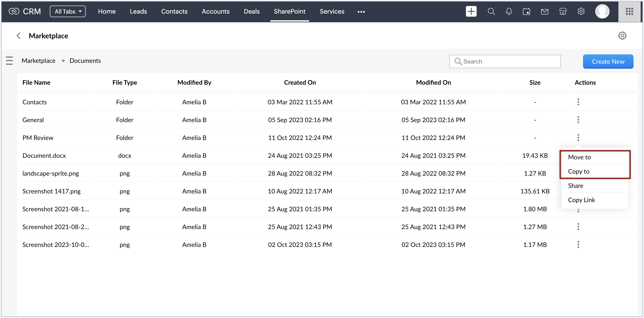Open the mail envelope icon
Screen dimensions: 644x318
[545, 12]
